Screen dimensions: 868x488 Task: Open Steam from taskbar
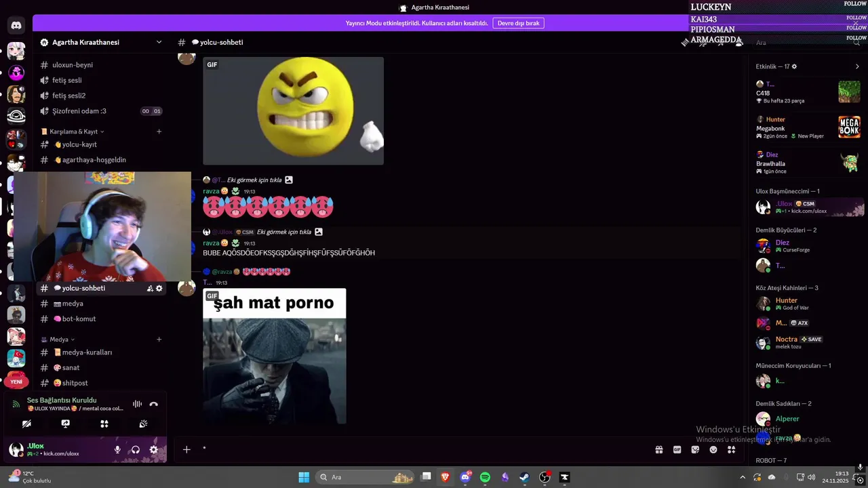coord(524,477)
